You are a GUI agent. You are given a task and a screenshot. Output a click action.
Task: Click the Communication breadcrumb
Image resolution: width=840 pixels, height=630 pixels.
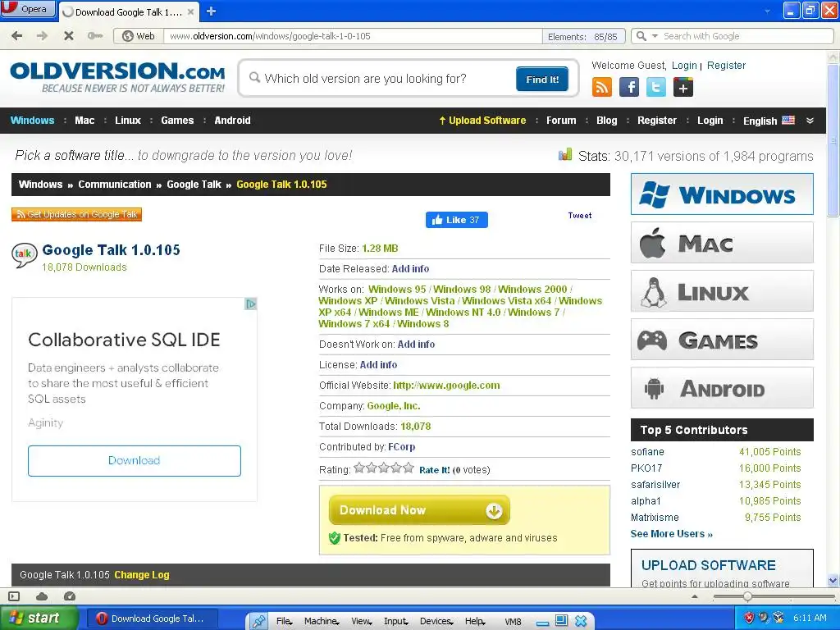(115, 185)
